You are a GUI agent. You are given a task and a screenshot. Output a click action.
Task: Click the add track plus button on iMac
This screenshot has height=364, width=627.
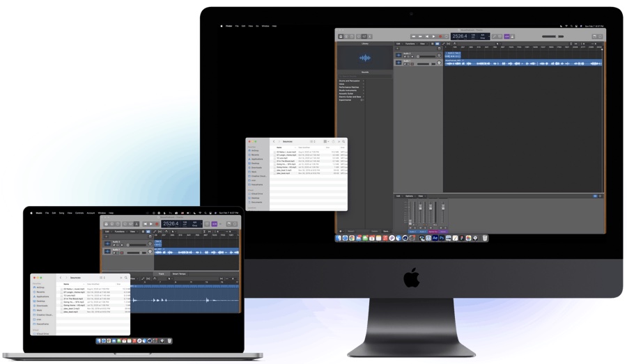(x=398, y=48)
